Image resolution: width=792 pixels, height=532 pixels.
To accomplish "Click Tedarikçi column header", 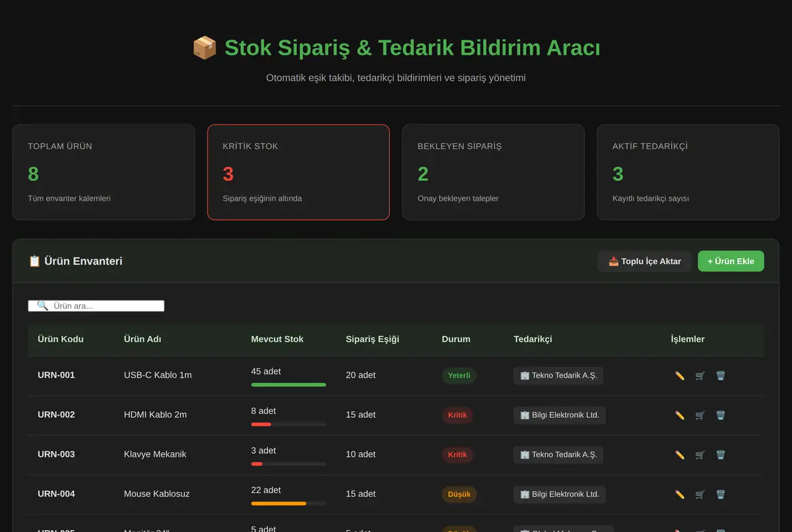I will click(x=533, y=339).
